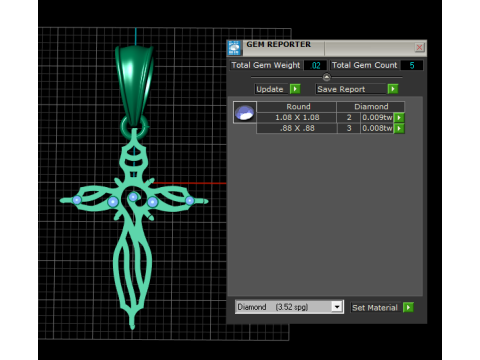Select the .88 X .88 size cell
The height and width of the screenshot is (360, 480).
point(297,128)
